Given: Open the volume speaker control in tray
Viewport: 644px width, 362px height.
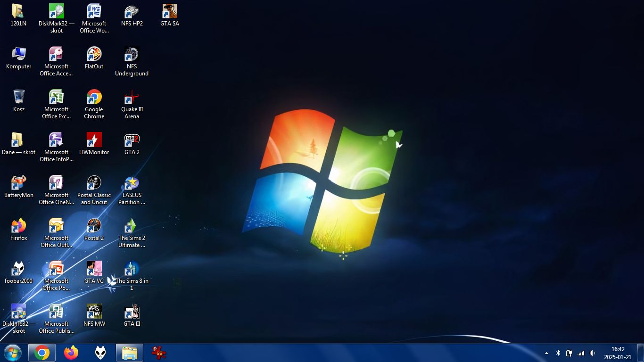Looking at the screenshot, I should point(592,353).
